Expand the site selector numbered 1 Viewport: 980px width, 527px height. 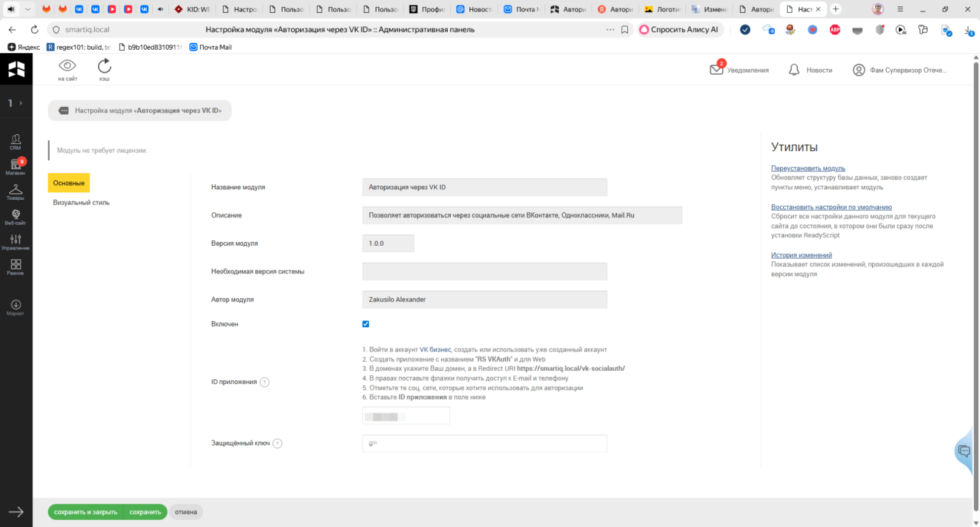coord(15,103)
